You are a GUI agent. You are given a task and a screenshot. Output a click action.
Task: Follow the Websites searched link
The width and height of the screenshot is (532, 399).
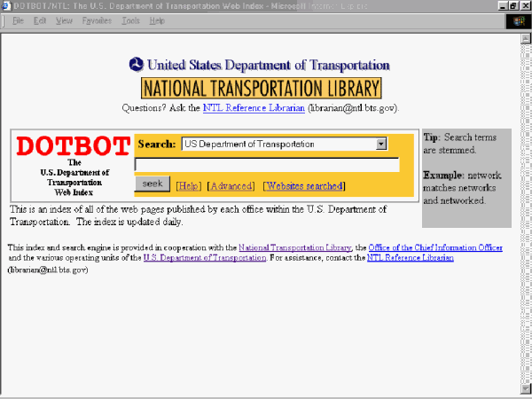(x=304, y=185)
